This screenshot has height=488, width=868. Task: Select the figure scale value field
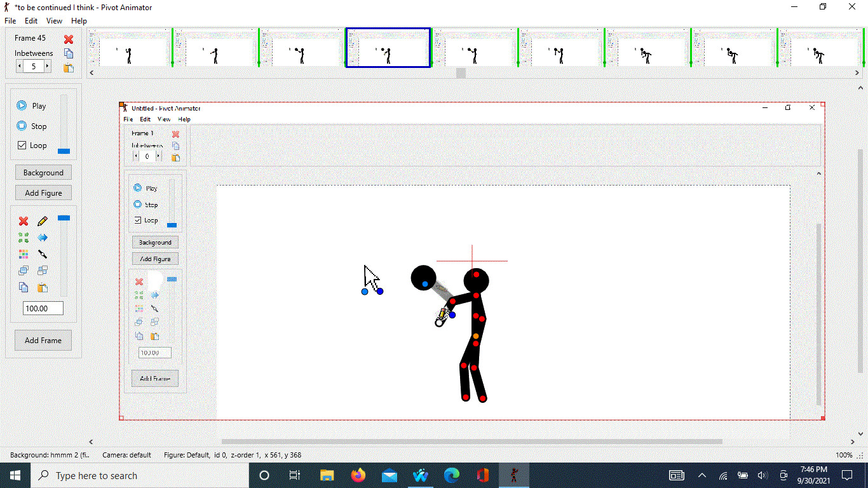coord(43,308)
